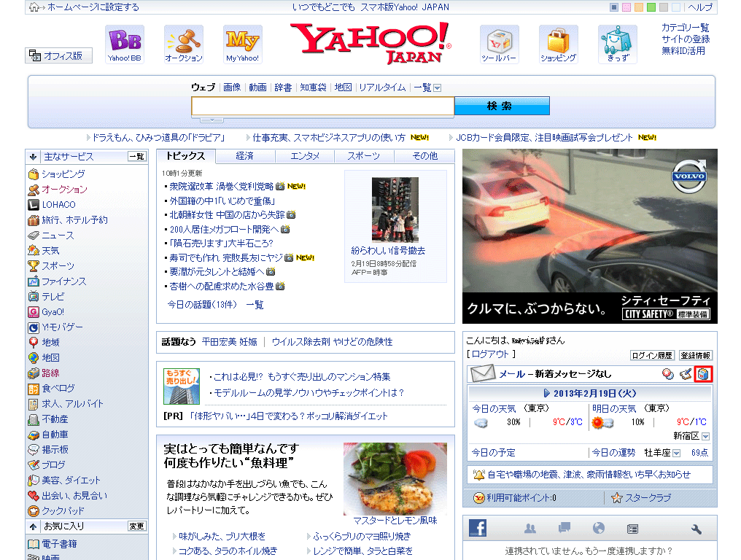Open headline 衆院選改革 渦巻く党利党略
Viewport: 741px width, 560px height.
221,187
